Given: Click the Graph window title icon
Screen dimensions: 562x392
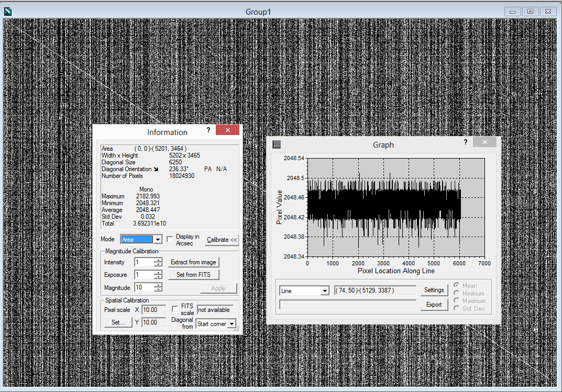Looking at the screenshot, I should point(277,144).
